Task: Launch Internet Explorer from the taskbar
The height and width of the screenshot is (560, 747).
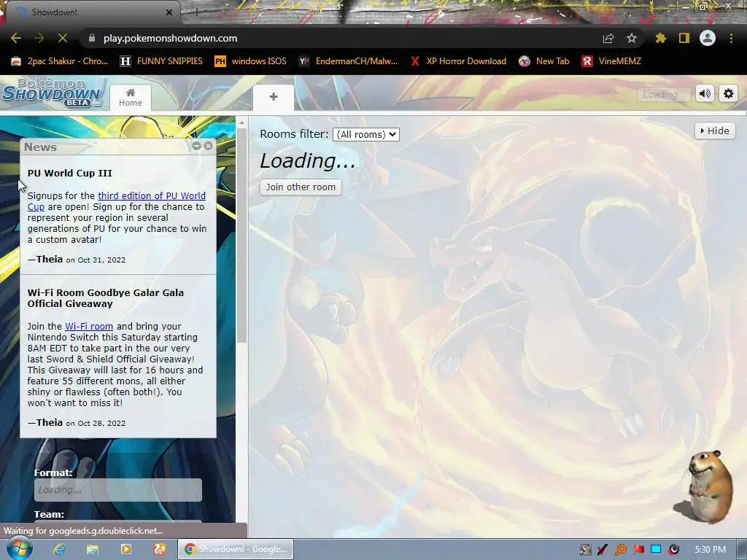Action: [x=58, y=549]
